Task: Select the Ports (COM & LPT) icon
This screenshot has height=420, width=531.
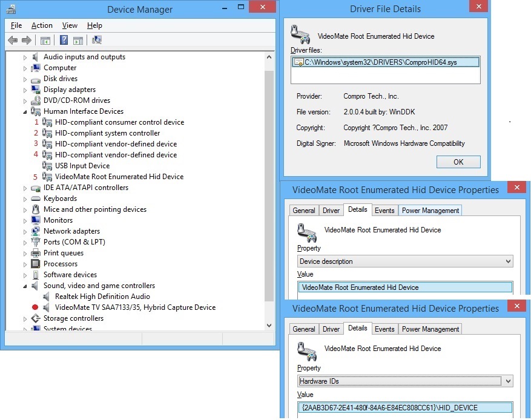Action: coord(36,242)
